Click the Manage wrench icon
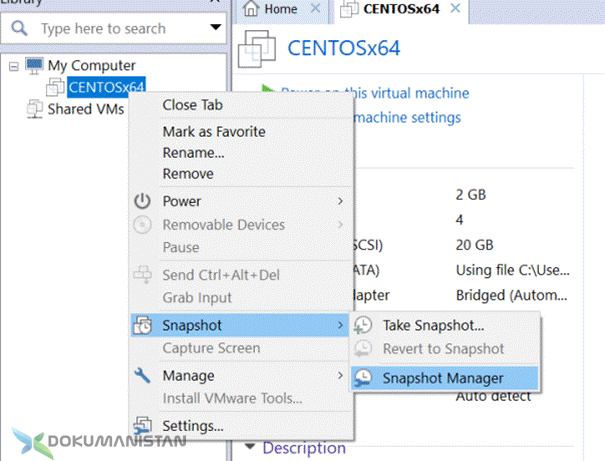The image size is (605, 461). (142, 375)
